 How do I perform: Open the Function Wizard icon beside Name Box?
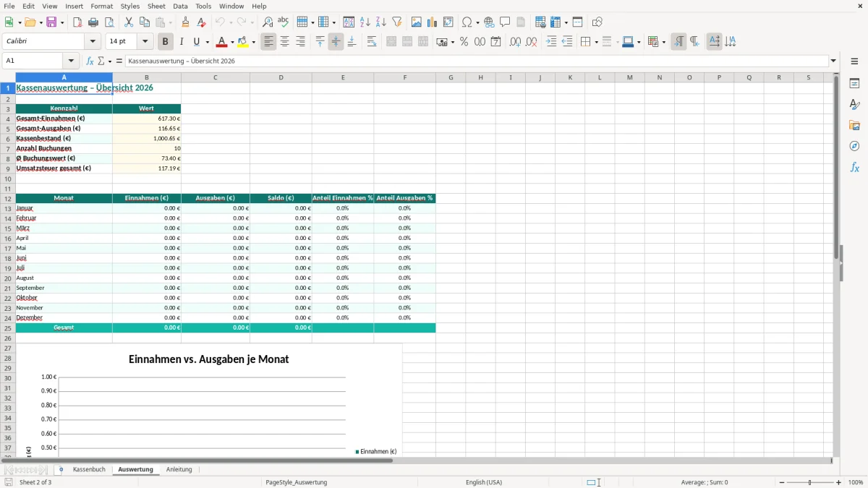click(90, 61)
